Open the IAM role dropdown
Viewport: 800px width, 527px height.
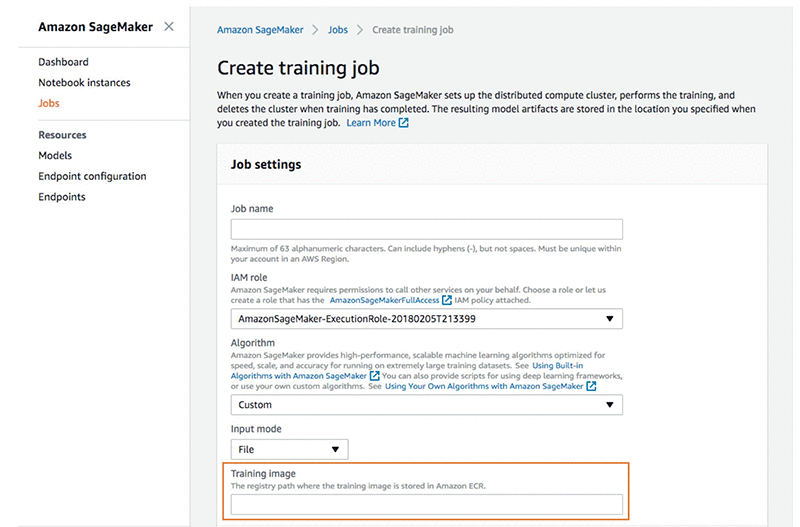pos(427,319)
